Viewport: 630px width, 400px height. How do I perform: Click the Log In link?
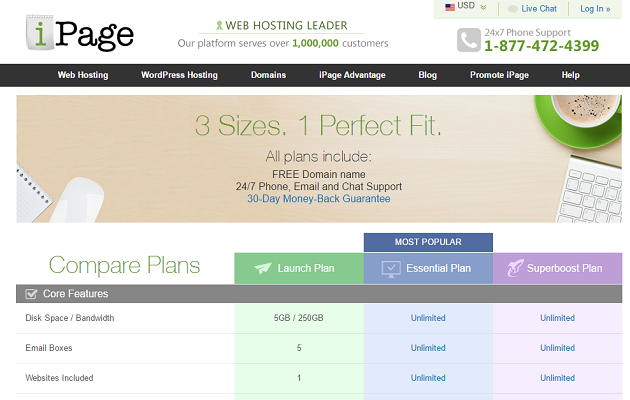tap(595, 8)
